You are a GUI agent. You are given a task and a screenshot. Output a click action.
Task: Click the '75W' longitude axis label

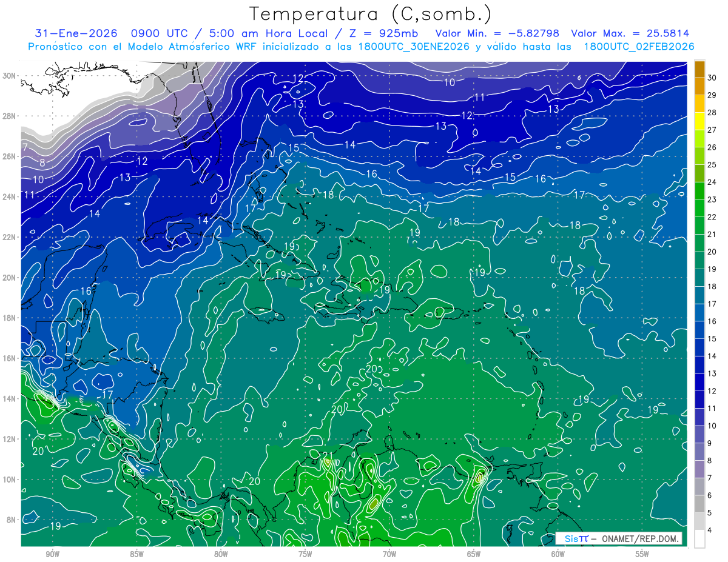pyautogui.click(x=305, y=555)
